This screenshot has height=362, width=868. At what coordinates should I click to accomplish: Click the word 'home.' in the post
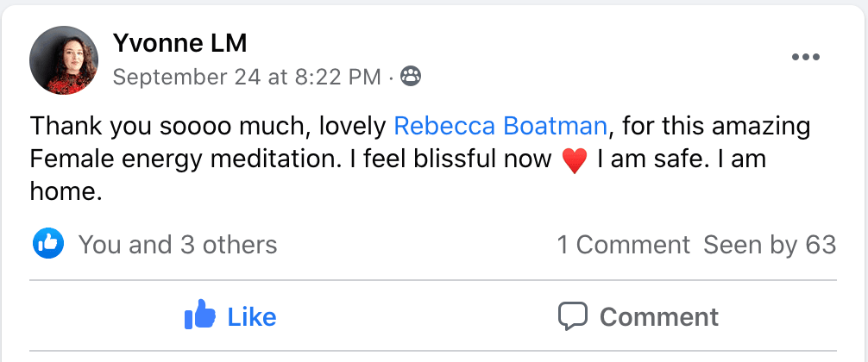tap(66, 192)
